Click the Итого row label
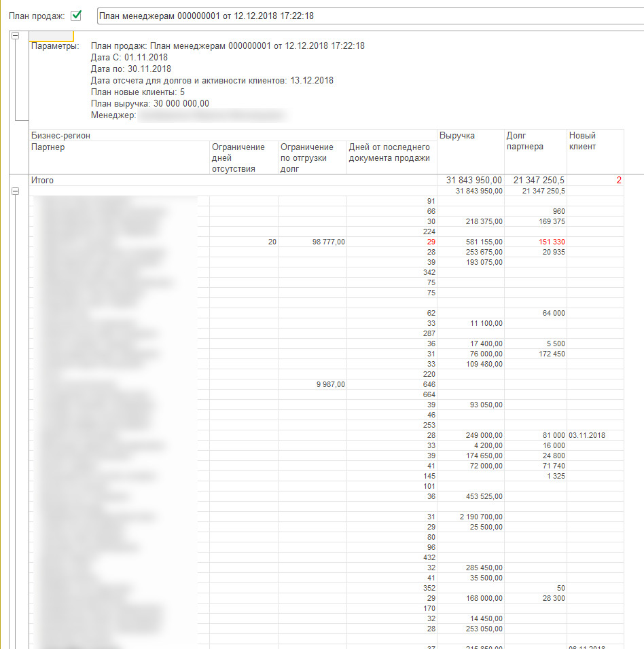 (43, 181)
